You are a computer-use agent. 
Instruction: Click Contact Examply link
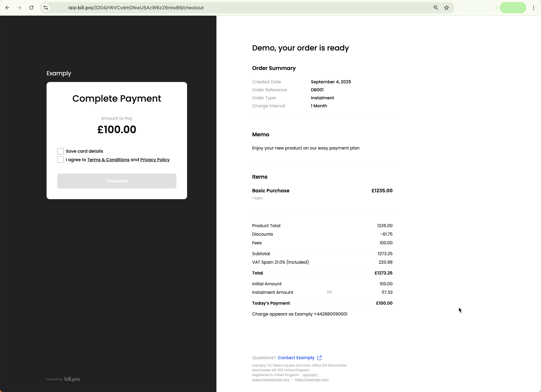pyautogui.click(x=296, y=358)
